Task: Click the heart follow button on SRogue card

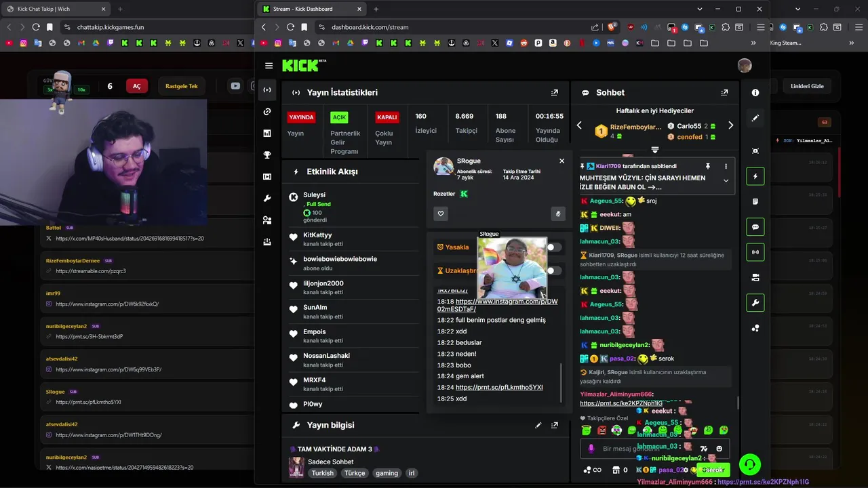Action: pyautogui.click(x=441, y=213)
